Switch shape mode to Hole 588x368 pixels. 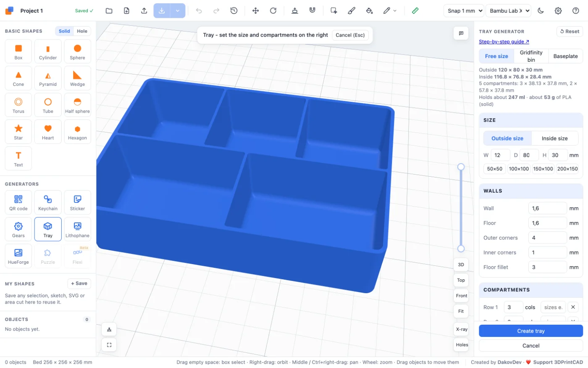click(82, 31)
